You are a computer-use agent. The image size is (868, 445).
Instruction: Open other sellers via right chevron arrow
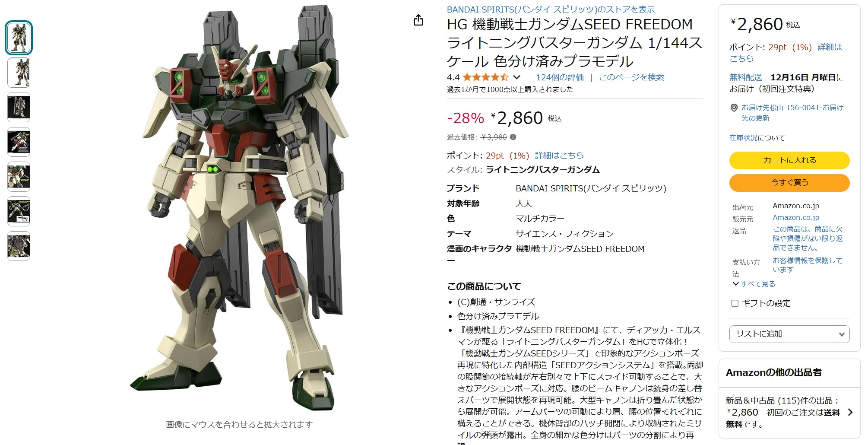pos(850,412)
